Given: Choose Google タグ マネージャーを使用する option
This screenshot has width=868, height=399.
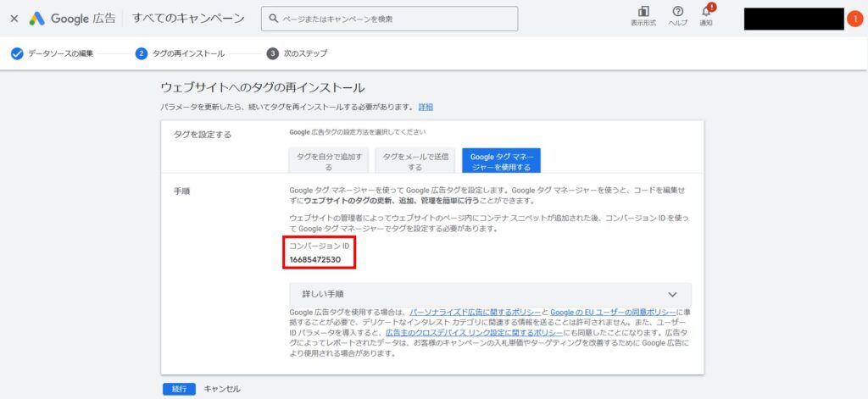Looking at the screenshot, I should point(501,161).
